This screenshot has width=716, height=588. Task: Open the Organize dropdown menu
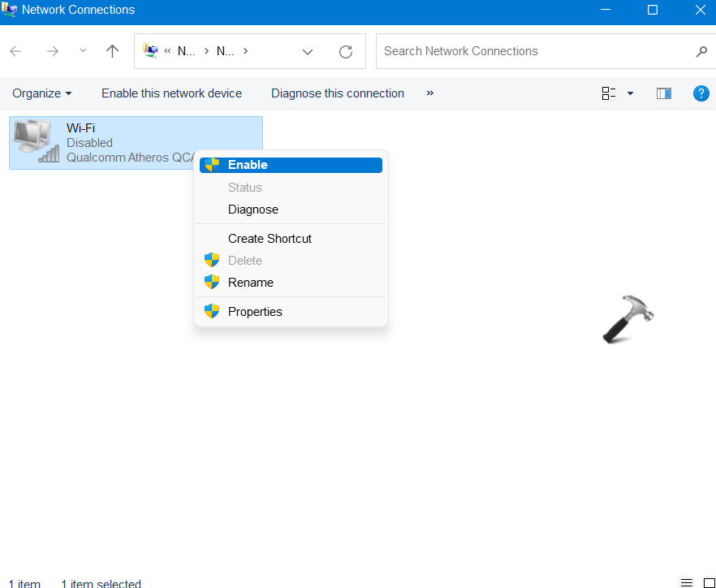(42, 93)
